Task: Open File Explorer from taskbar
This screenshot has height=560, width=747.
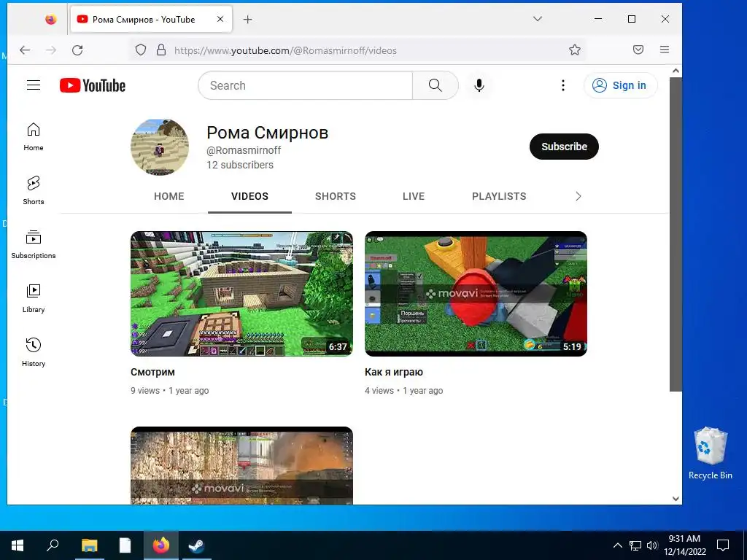Action: pyautogui.click(x=89, y=545)
